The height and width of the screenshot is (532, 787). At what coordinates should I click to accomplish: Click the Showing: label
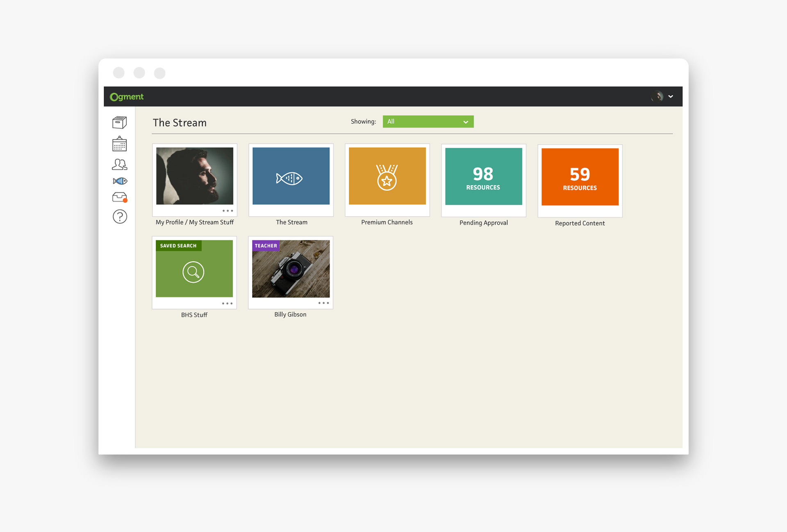pyautogui.click(x=363, y=122)
